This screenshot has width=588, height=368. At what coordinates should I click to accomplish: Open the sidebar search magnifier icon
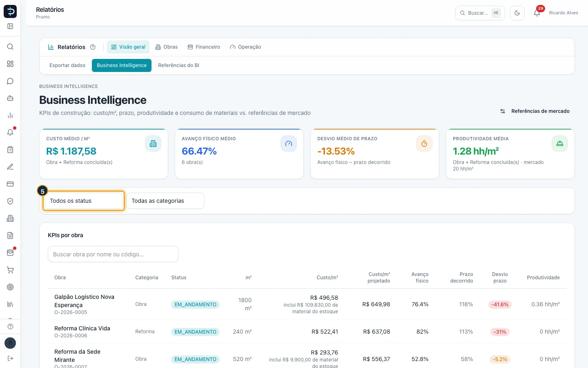10,47
